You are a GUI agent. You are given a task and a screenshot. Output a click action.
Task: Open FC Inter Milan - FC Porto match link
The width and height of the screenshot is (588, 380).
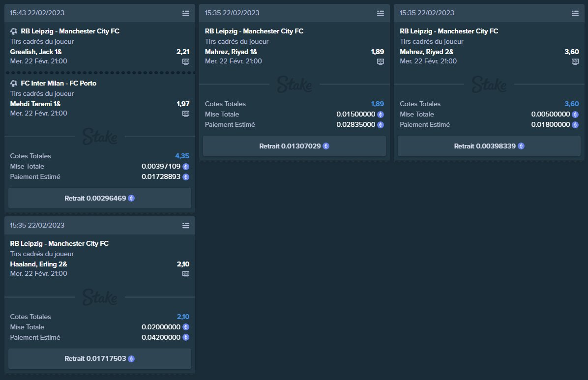click(59, 83)
